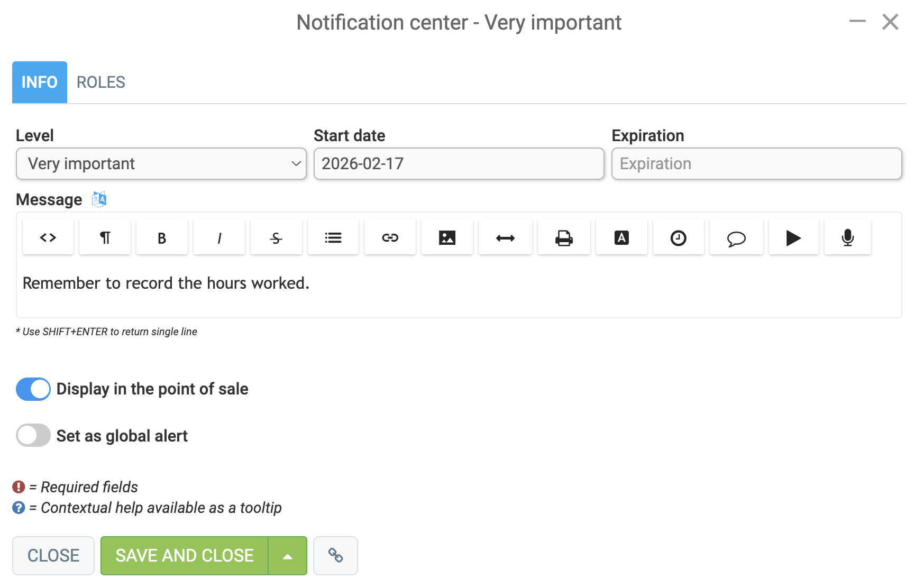Insert a bulleted list
Screen dimensions: 915x588
click(x=333, y=237)
